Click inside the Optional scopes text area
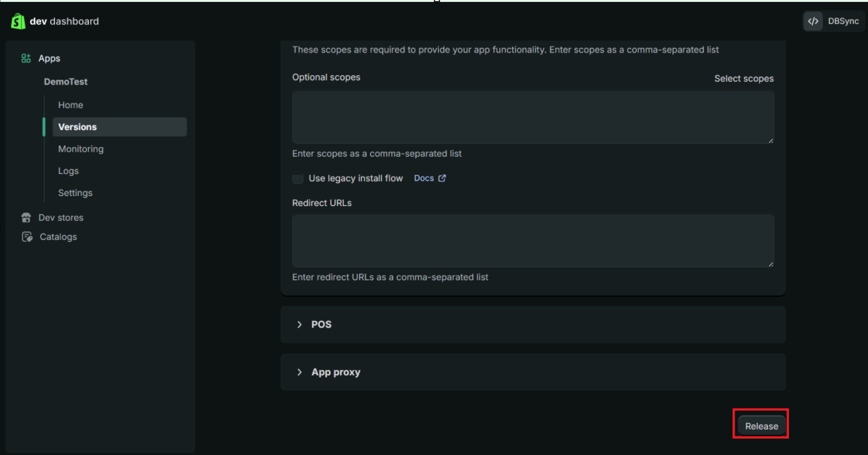This screenshot has height=455, width=868. tap(532, 117)
